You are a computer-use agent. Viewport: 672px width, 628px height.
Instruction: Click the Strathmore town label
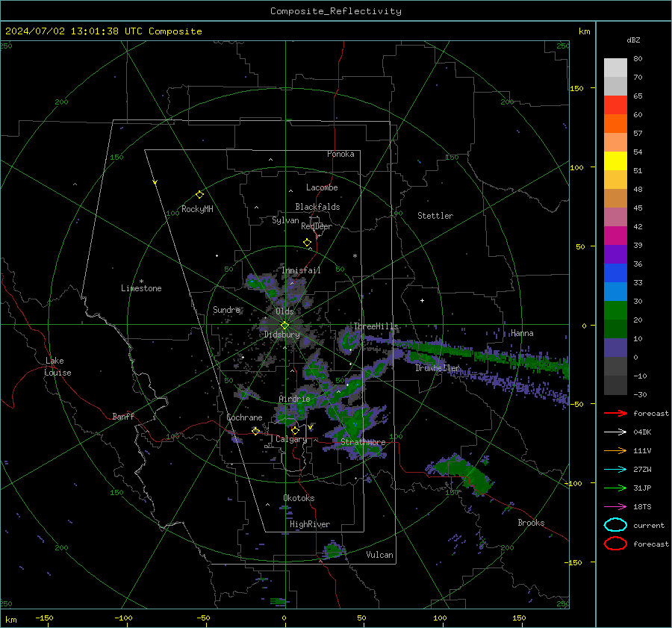coord(363,442)
